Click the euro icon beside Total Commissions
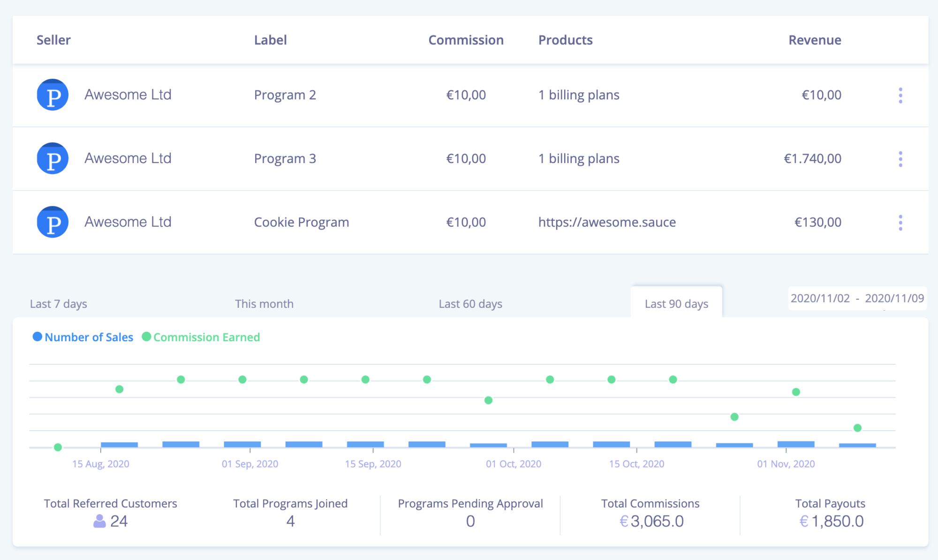The image size is (938, 560). click(x=624, y=521)
